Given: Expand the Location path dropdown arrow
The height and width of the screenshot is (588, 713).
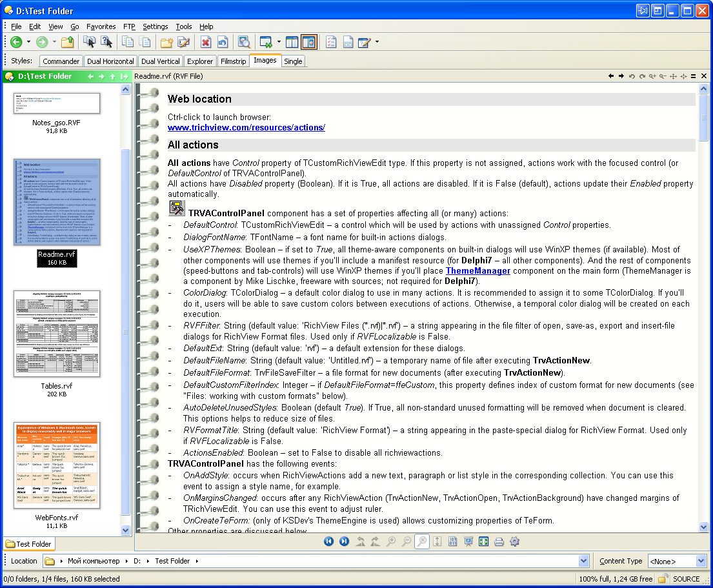Looking at the screenshot, I should pos(583,562).
